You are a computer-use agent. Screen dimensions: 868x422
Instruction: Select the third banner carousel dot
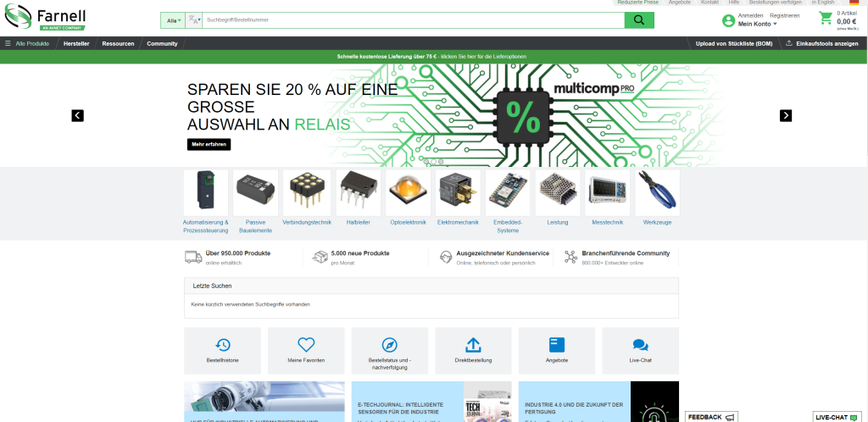click(441, 162)
